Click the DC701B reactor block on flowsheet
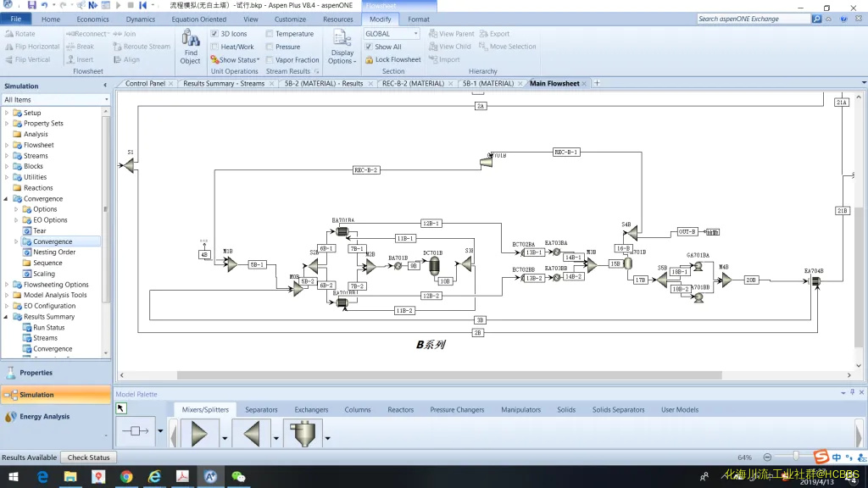This screenshot has height=488, width=868. [435, 266]
